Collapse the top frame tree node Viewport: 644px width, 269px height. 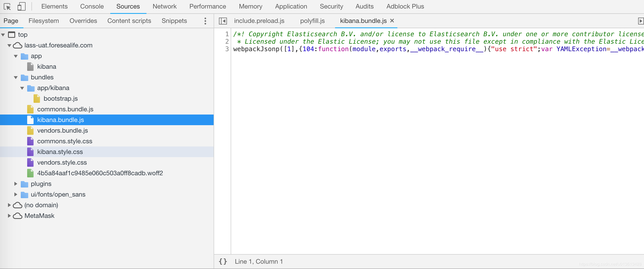(3, 35)
